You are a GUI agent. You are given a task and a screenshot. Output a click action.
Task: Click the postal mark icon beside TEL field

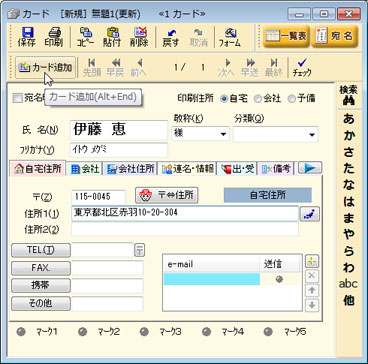(x=140, y=250)
